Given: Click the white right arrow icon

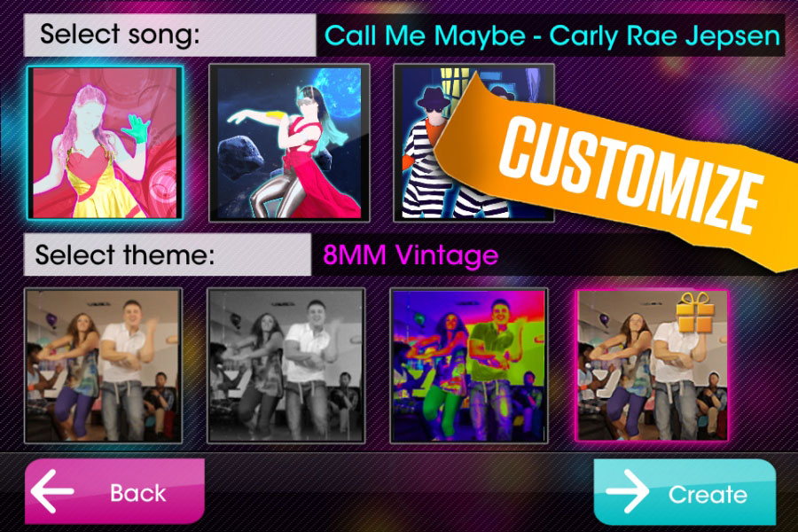Looking at the screenshot, I should click(628, 491).
